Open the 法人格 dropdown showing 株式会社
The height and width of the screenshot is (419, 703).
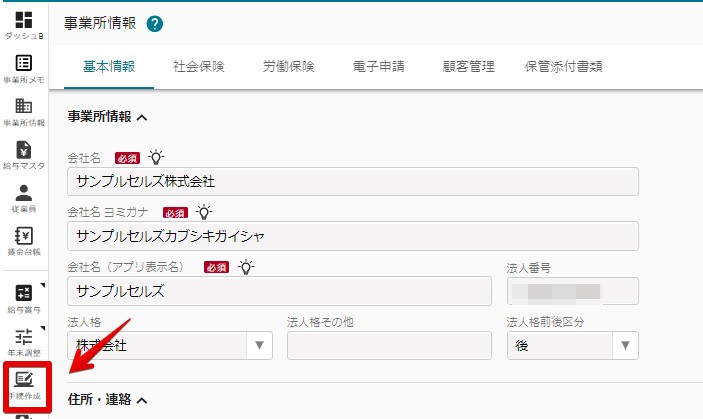[x=170, y=346]
